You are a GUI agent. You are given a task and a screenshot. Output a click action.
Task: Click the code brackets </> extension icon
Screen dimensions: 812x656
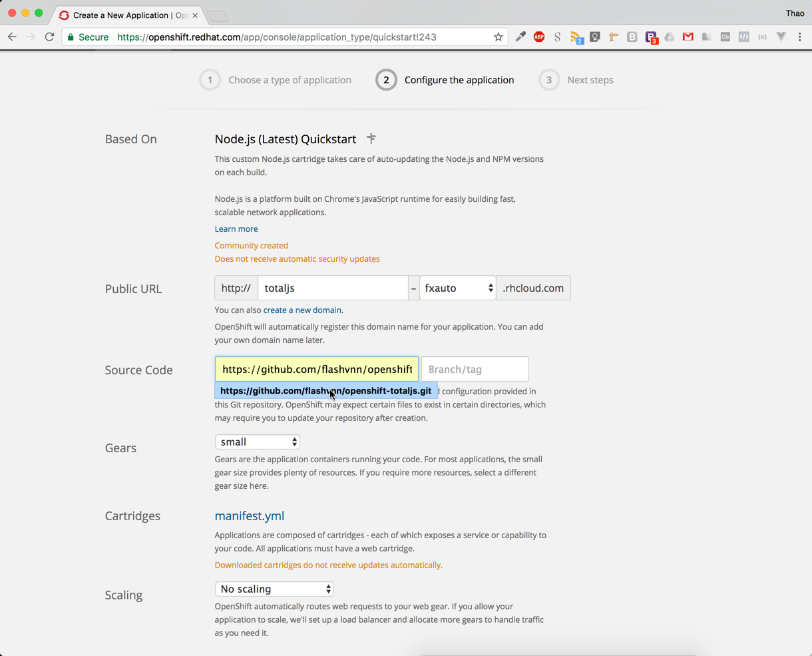tap(744, 37)
